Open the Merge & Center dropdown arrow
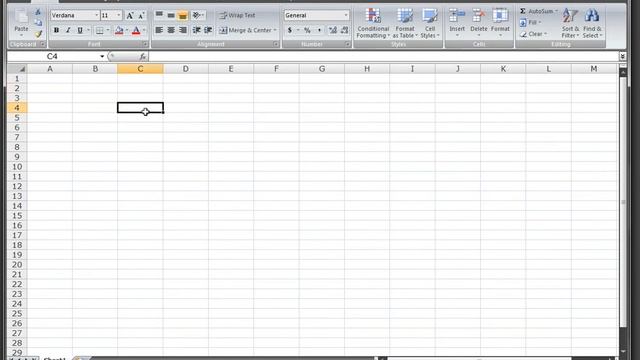Screen dimensions: 640x360 pos(275,30)
